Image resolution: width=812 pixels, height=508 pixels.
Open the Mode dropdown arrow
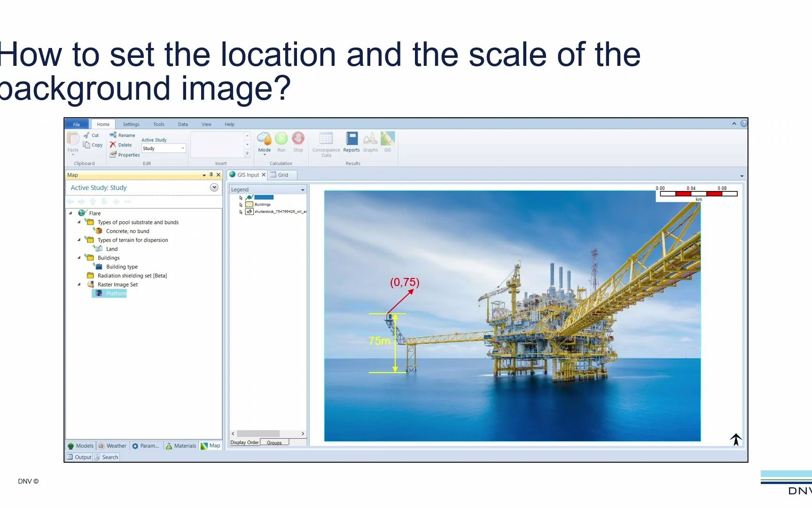264,155
